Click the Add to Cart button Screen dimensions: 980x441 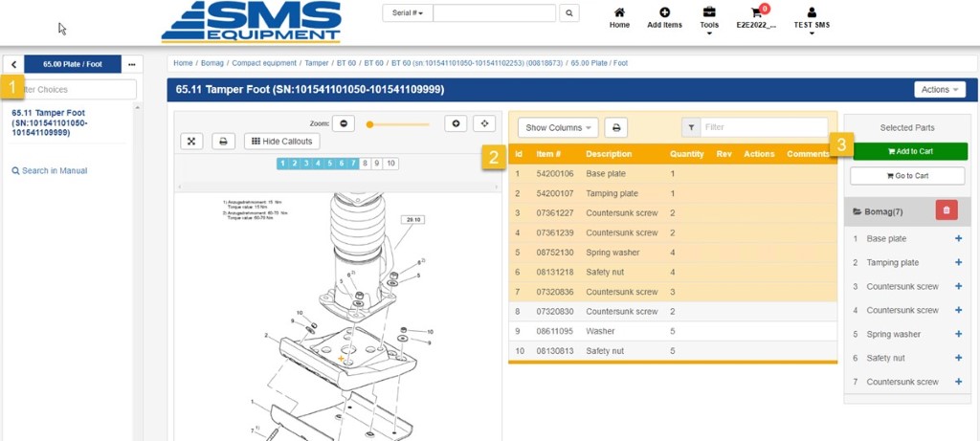910,151
